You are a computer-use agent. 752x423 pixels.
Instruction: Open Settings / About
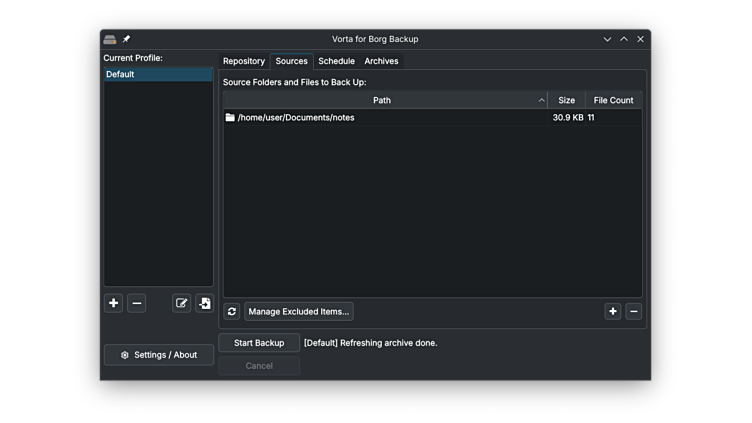point(159,355)
